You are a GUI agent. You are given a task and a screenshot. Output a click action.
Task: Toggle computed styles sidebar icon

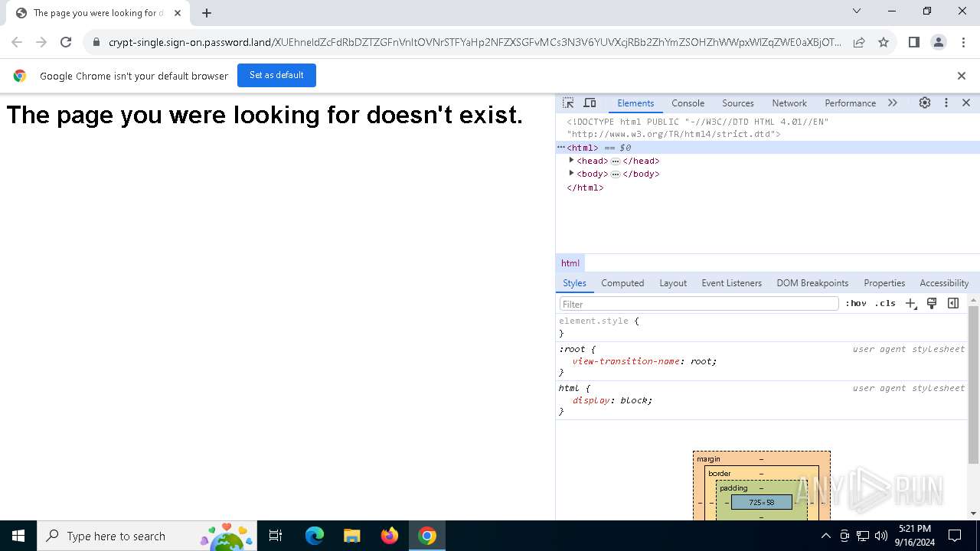pyautogui.click(x=953, y=304)
